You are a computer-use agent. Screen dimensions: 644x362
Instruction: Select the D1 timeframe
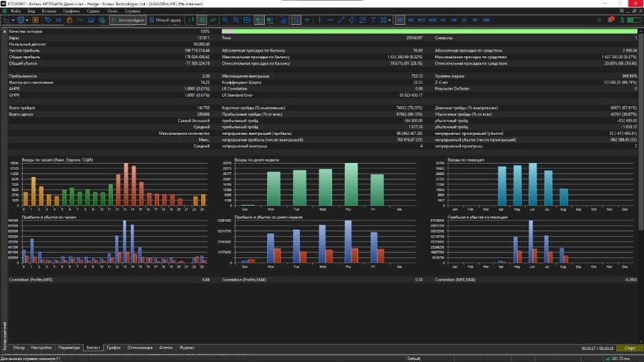pos(464,19)
